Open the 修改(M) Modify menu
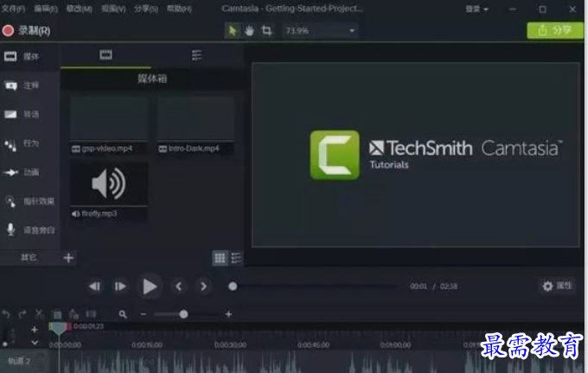The image size is (588, 373). pos(80,9)
